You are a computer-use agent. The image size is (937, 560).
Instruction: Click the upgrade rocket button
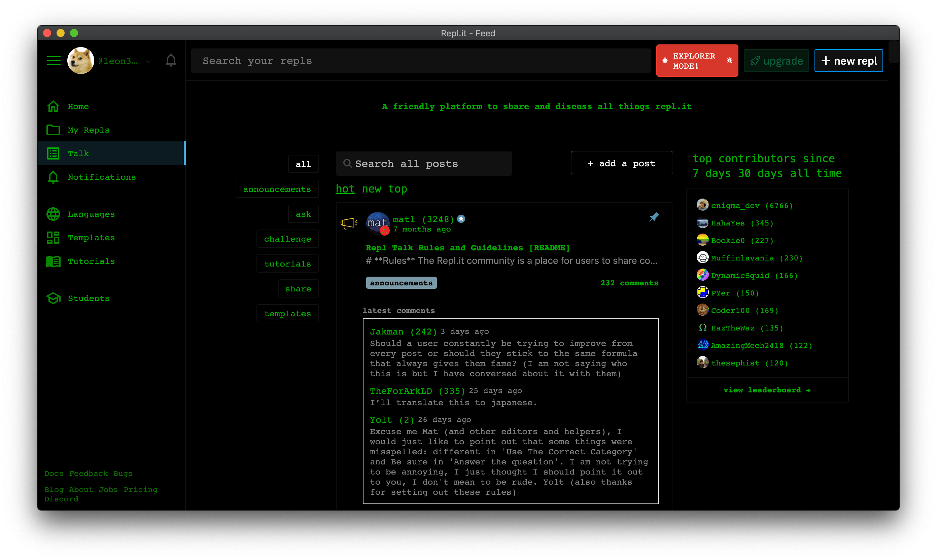pos(776,60)
